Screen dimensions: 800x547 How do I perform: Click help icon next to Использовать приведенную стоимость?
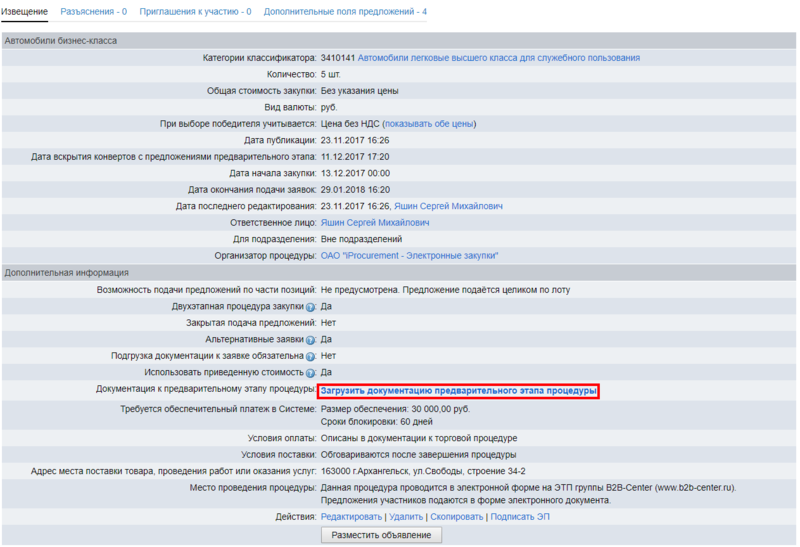pyautogui.click(x=311, y=373)
